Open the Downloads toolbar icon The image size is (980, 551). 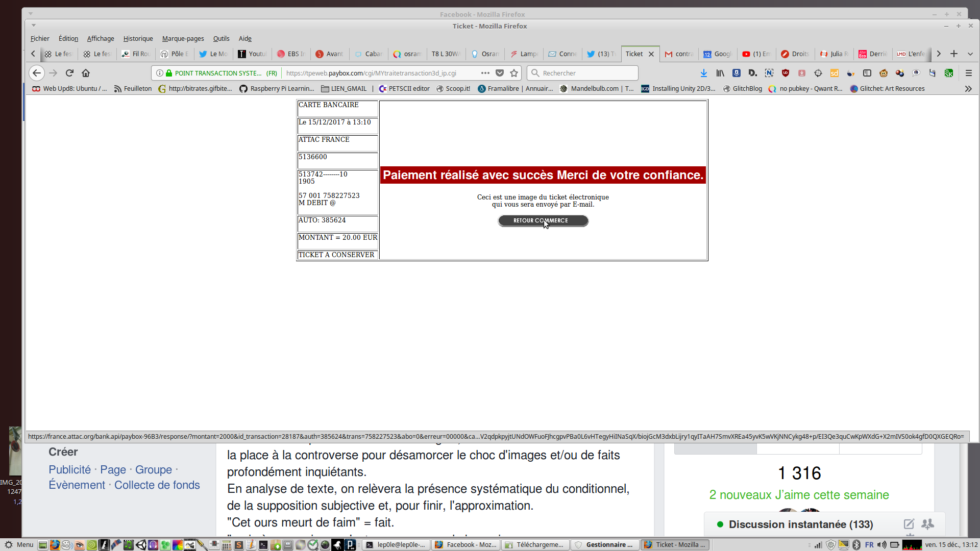704,73
